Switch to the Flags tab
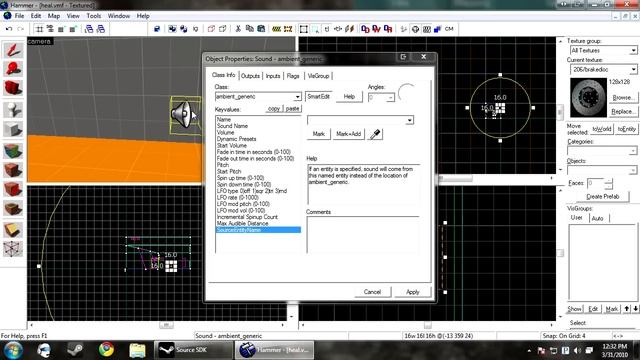 (x=293, y=76)
